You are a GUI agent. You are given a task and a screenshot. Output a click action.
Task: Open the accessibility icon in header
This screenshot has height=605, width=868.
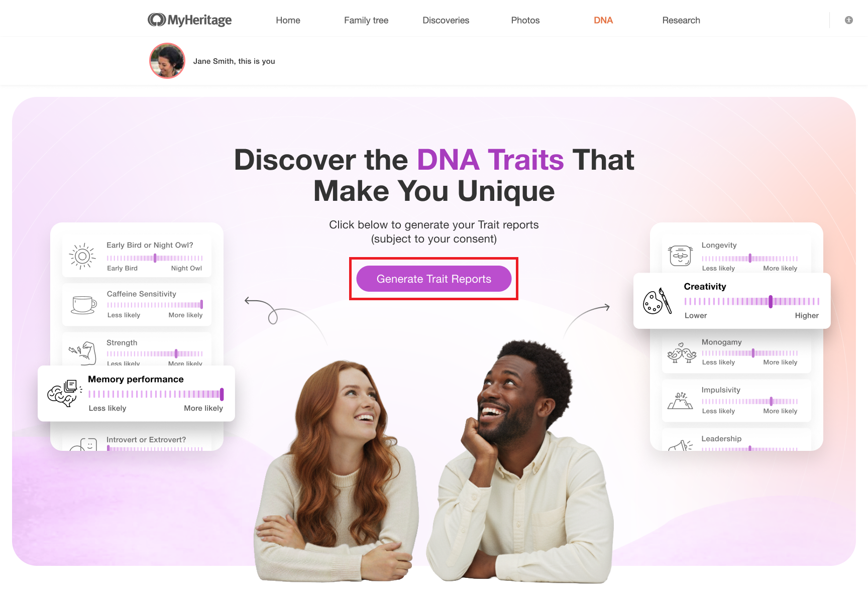tap(849, 20)
